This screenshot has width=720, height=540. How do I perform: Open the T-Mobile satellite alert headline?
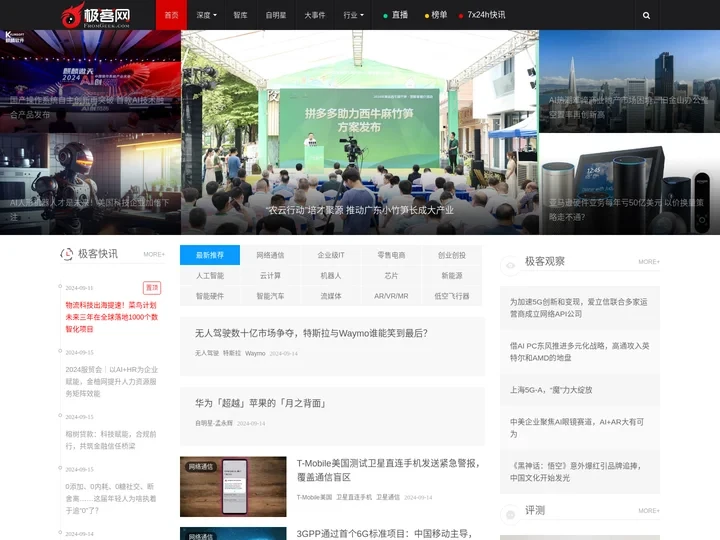(388, 470)
